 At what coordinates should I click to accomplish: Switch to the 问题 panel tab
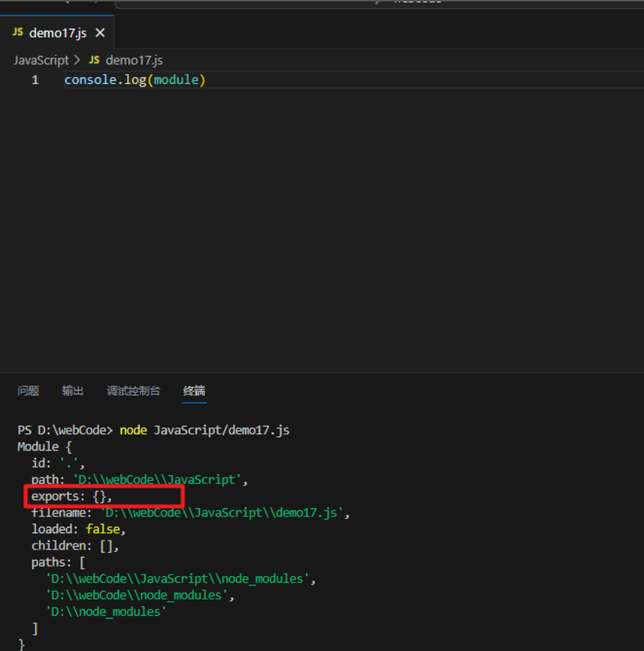[28, 391]
